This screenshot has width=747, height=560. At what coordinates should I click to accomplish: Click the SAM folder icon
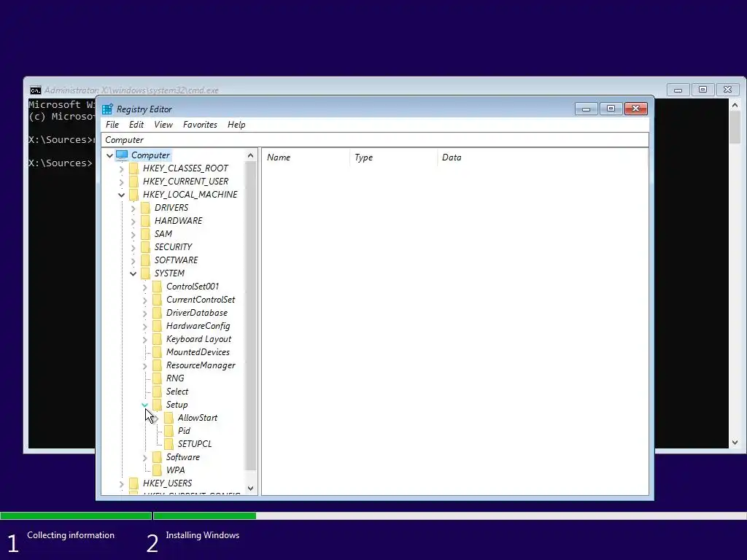point(146,234)
